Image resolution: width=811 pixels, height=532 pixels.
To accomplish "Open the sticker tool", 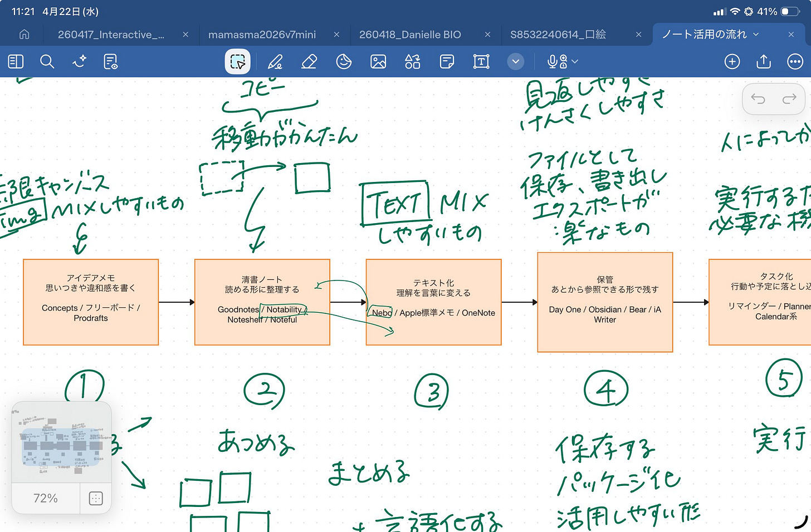I will point(344,61).
